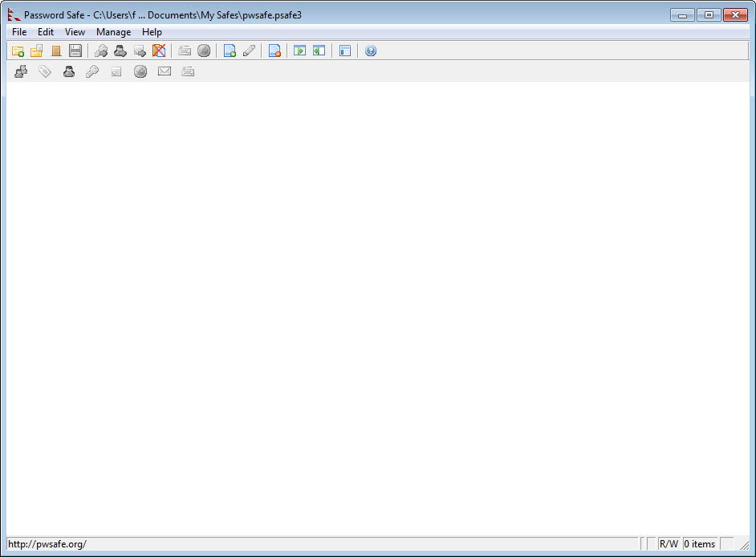
Task: Click the Notes icon in the drag bar
Action: click(x=116, y=71)
